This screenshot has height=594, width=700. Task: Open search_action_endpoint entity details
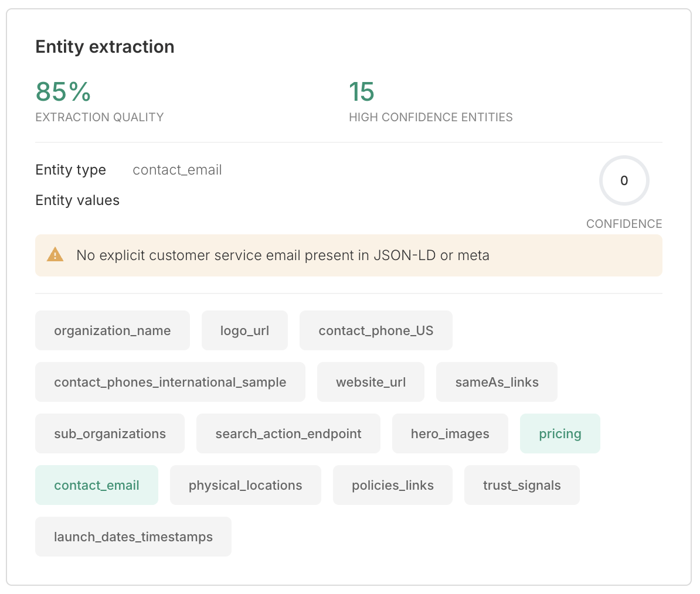[288, 433]
